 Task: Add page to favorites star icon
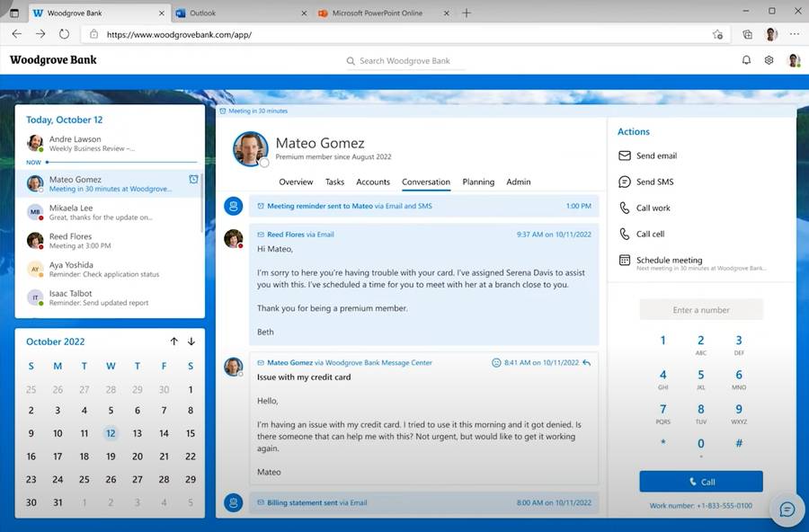click(x=717, y=34)
